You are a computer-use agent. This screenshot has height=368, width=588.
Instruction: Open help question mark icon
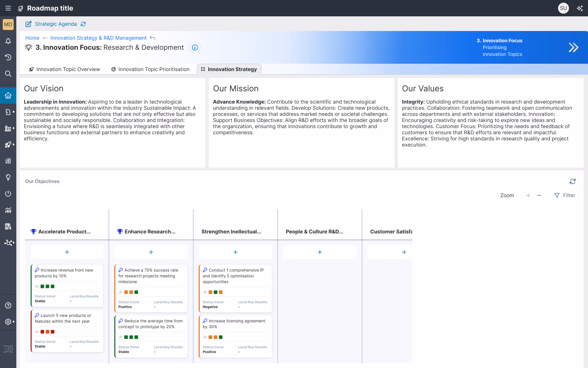[8, 305]
